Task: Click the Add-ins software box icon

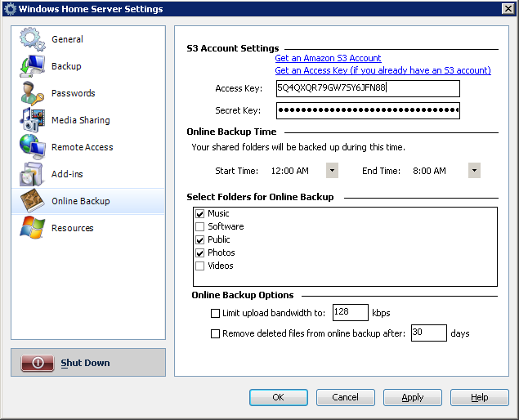Action: click(x=31, y=174)
